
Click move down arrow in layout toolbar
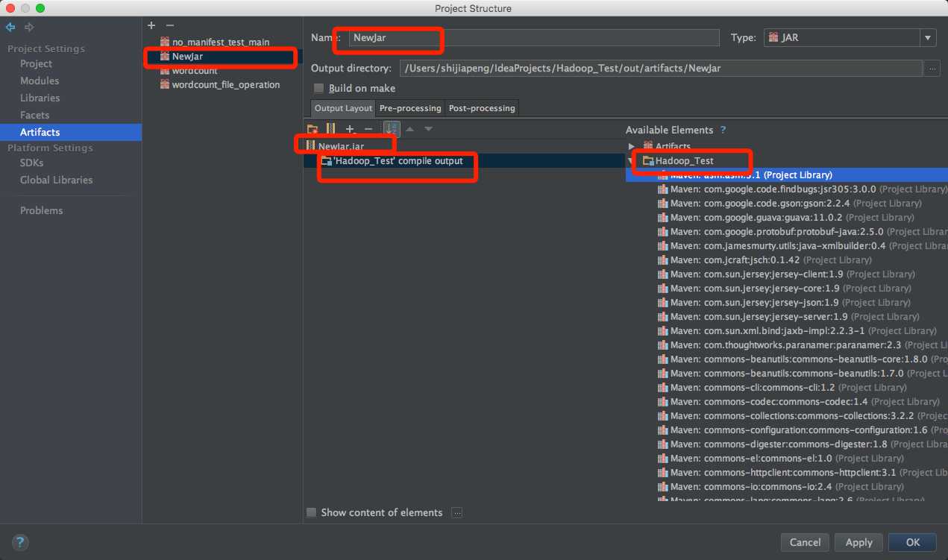pos(428,129)
